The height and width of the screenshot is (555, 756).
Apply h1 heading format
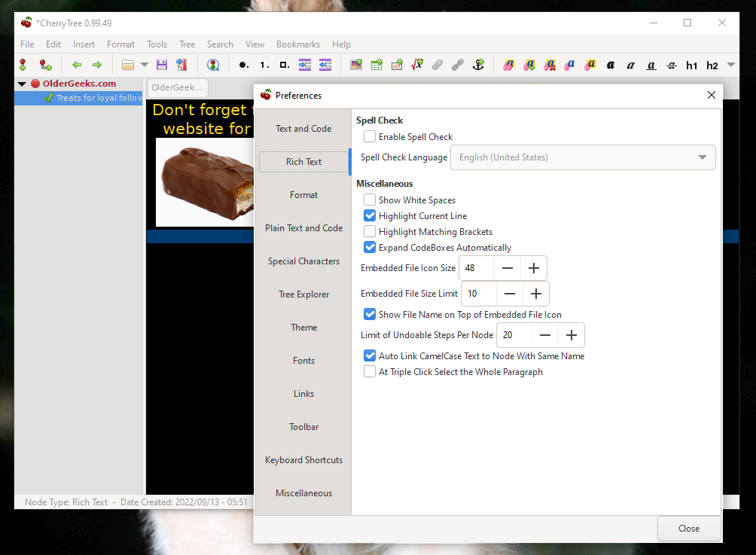(x=692, y=65)
